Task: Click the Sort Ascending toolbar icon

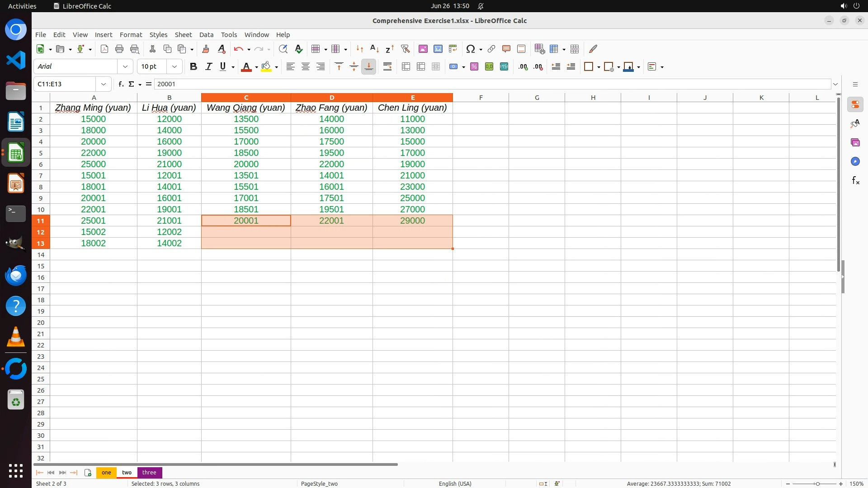Action: [x=374, y=49]
